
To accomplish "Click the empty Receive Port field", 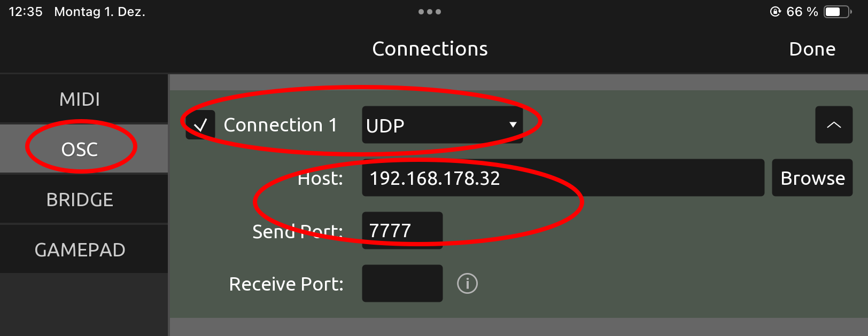I will (402, 284).
